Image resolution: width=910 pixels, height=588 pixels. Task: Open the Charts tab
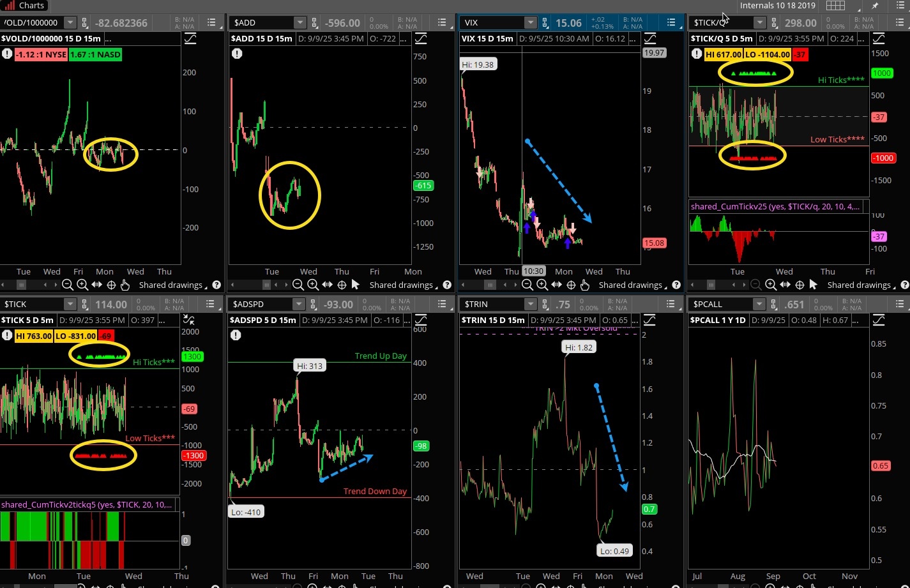[x=26, y=6]
